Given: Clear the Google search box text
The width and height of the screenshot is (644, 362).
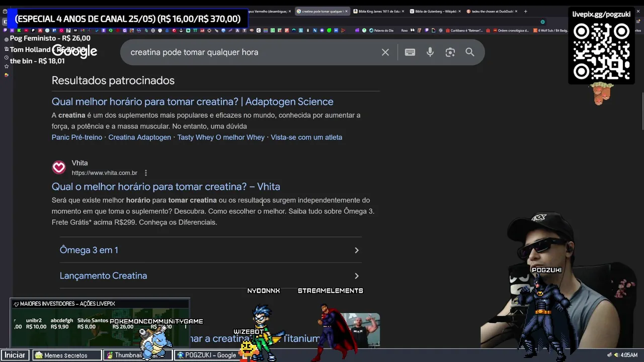Looking at the screenshot, I should pyautogui.click(x=385, y=52).
